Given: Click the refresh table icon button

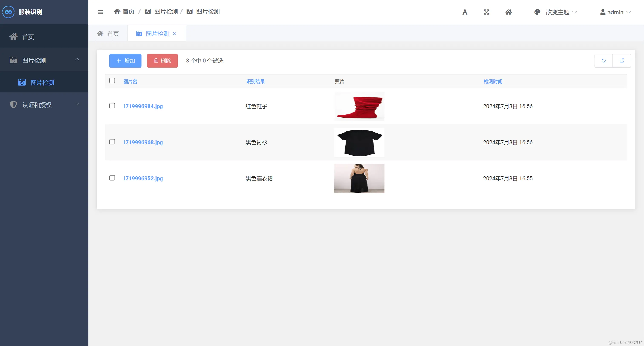Looking at the screenshot, I should [604, 61].
